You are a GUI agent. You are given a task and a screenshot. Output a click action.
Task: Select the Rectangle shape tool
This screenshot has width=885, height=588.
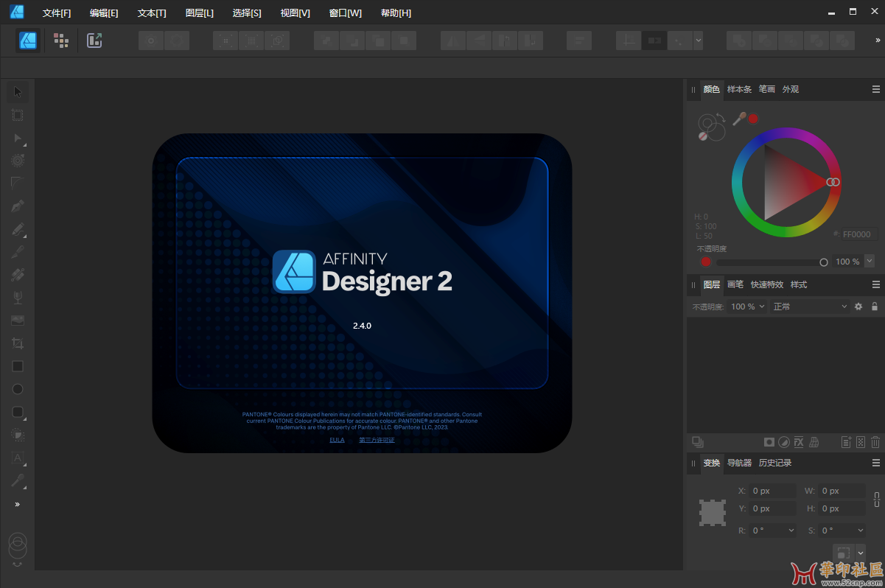[18, 366]
